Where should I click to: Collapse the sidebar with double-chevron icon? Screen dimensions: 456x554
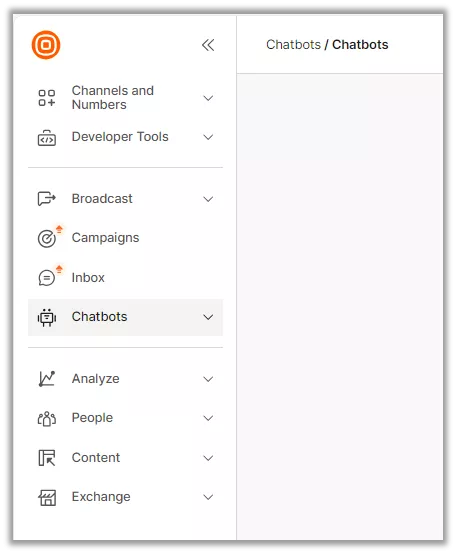point(208,45)
